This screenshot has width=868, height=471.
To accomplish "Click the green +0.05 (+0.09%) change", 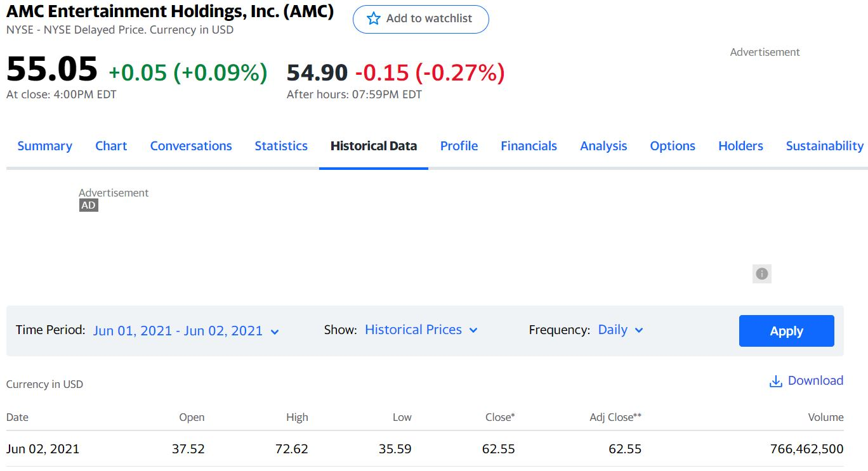I will pos(188,73).
